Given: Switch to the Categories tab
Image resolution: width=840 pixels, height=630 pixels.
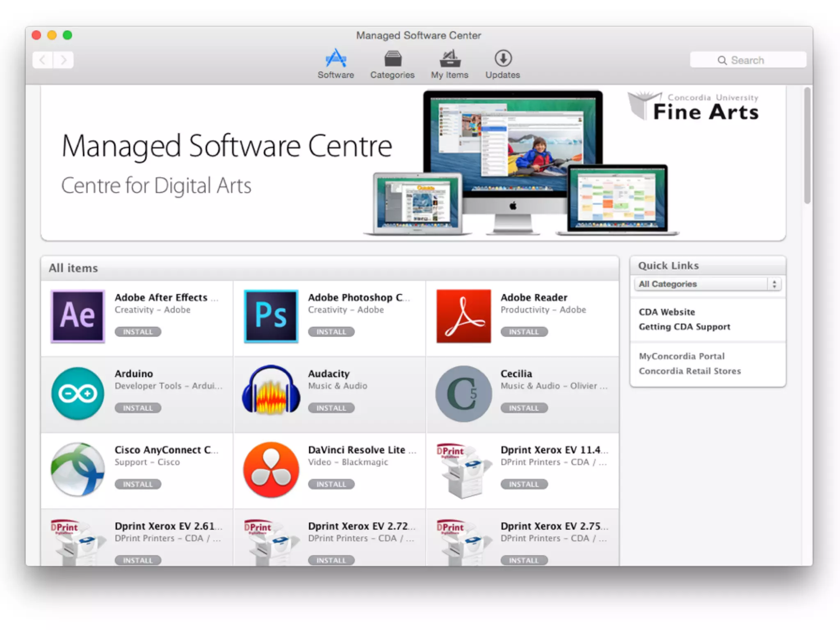Looking at the screenshot, I should [x=392, y=64].
